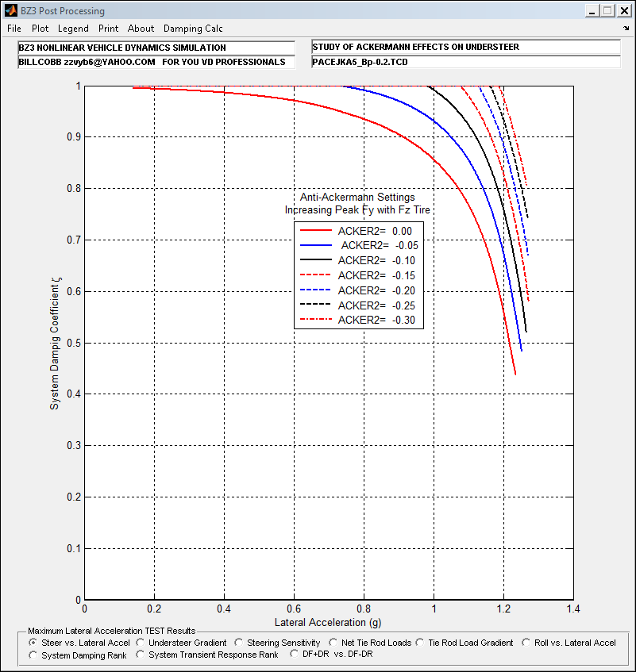
Task: Click the solid red line sample in legend
Action: 316,231
